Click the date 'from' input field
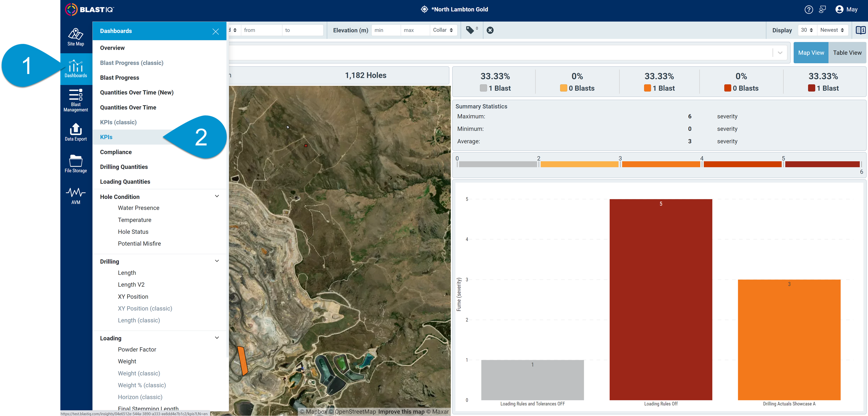This screenshot has width=868, height=416. 262,30
